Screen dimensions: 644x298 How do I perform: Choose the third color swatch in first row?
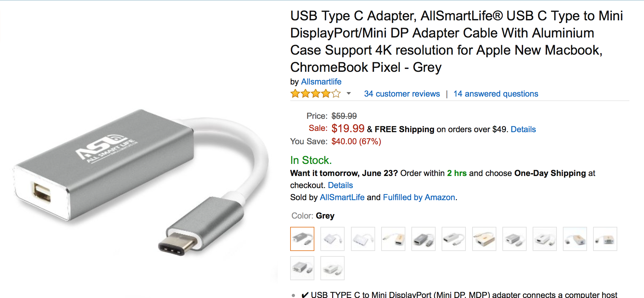[x=363, y=239]
